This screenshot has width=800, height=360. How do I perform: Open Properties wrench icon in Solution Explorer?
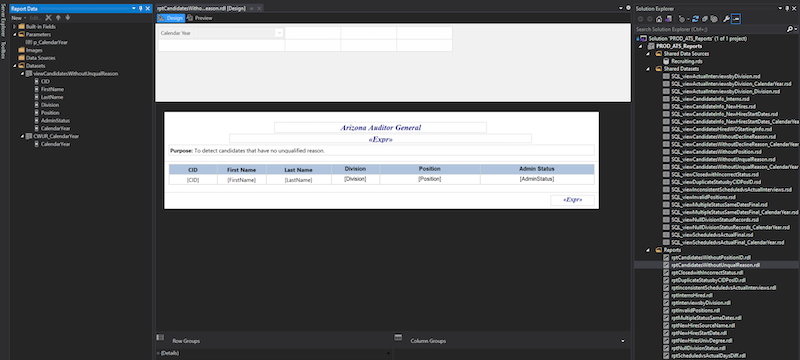click(726, 19)
